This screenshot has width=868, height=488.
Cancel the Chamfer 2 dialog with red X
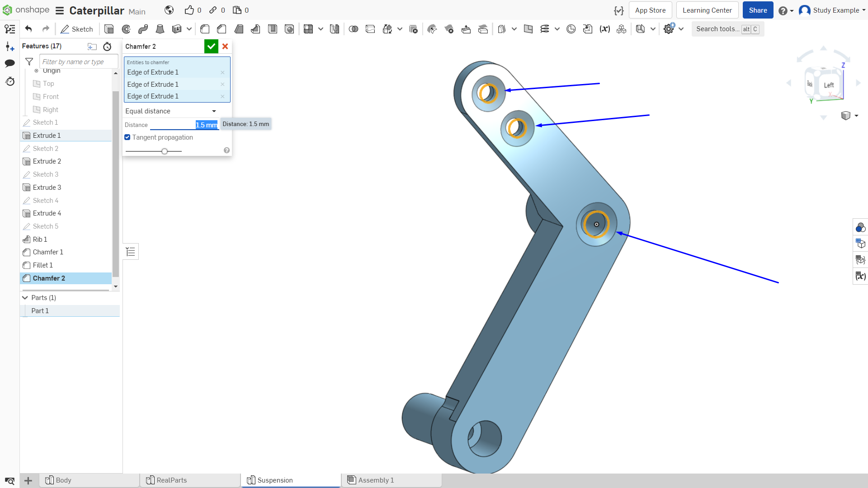click(225, 47)
